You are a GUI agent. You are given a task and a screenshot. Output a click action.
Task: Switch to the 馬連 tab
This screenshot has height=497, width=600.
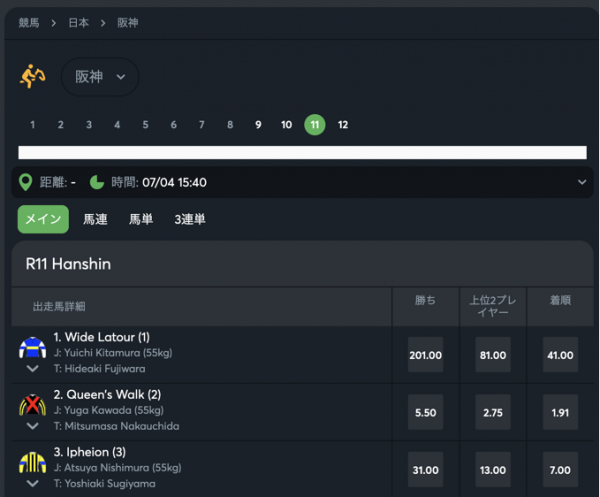pos(96,219)
